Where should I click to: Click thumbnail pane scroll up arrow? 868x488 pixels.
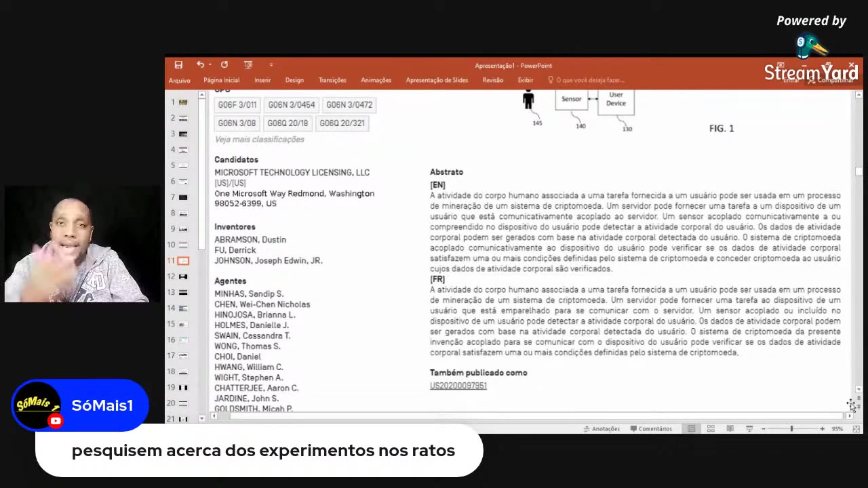(202, 95)
